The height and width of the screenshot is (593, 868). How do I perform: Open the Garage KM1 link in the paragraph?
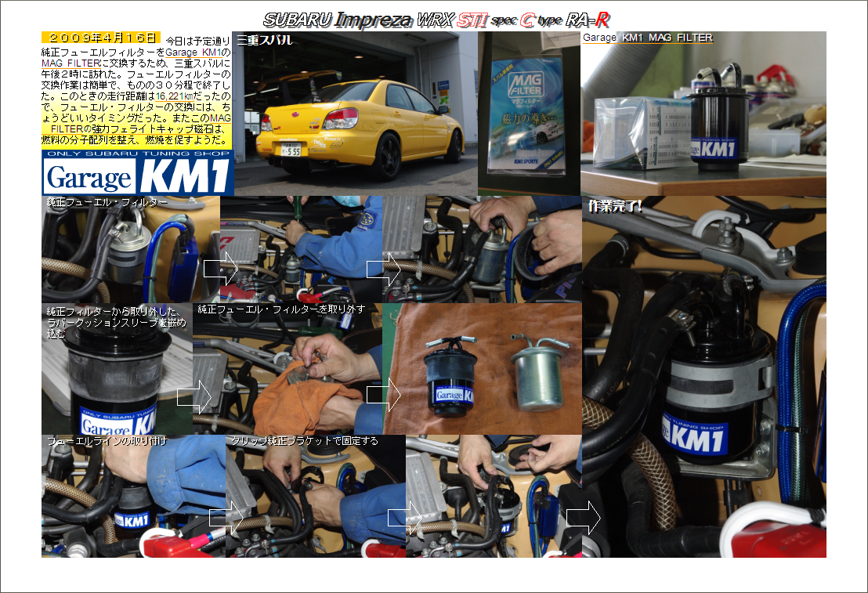coord(196,51)
